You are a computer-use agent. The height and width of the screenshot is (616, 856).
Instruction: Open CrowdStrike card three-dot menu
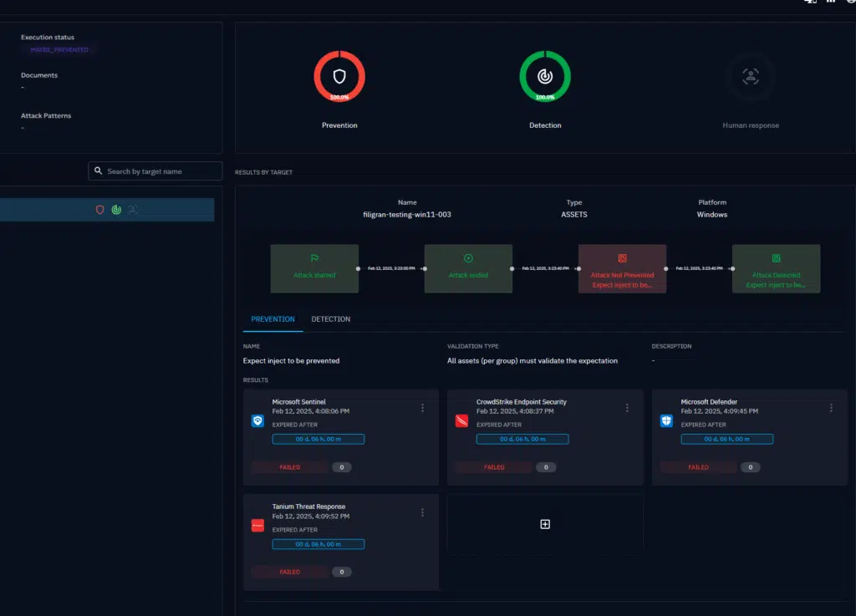point(627,408)
